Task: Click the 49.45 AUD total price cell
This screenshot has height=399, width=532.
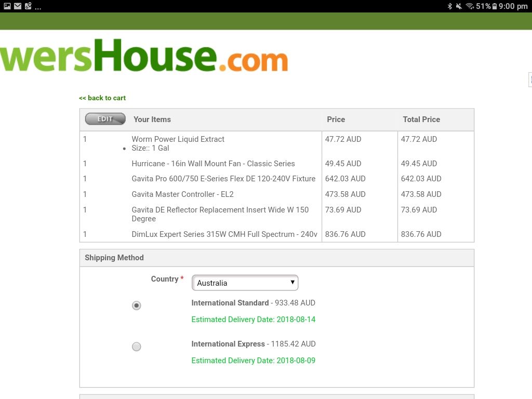Action: click(419, 164)
